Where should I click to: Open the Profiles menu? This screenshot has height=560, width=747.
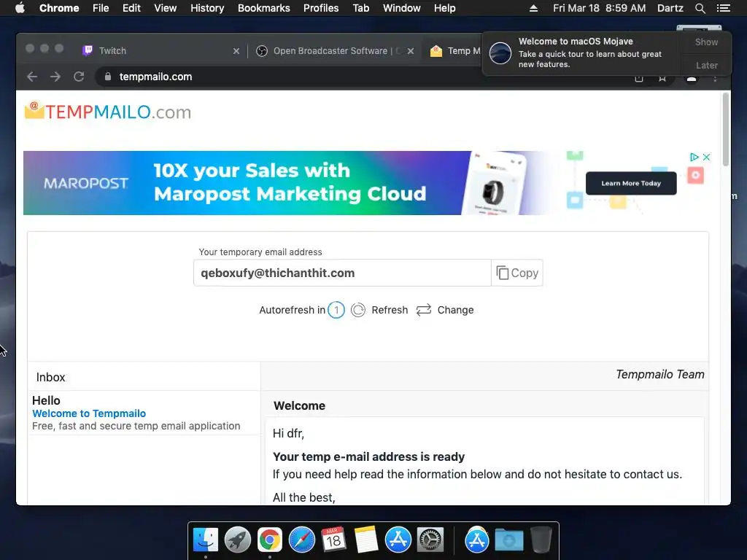(x=321, y=8)
